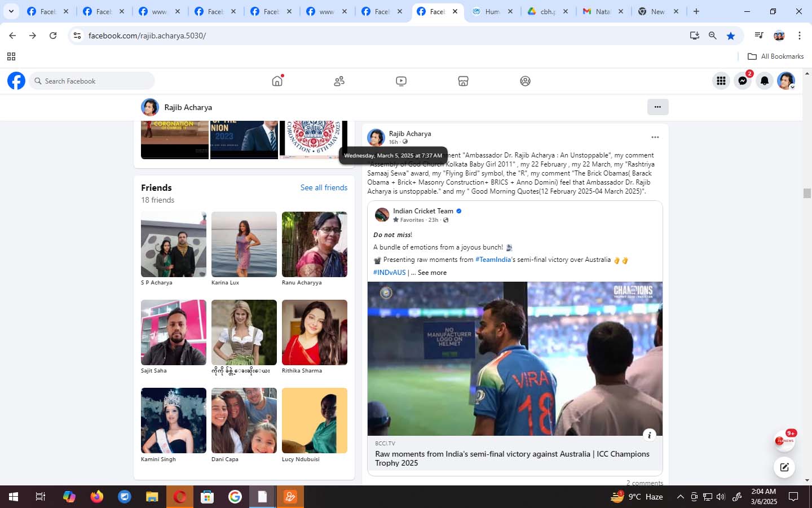This screenshot has height=508, width=812.
Task: Show hidden system tray icons
Action: (680, 497)
